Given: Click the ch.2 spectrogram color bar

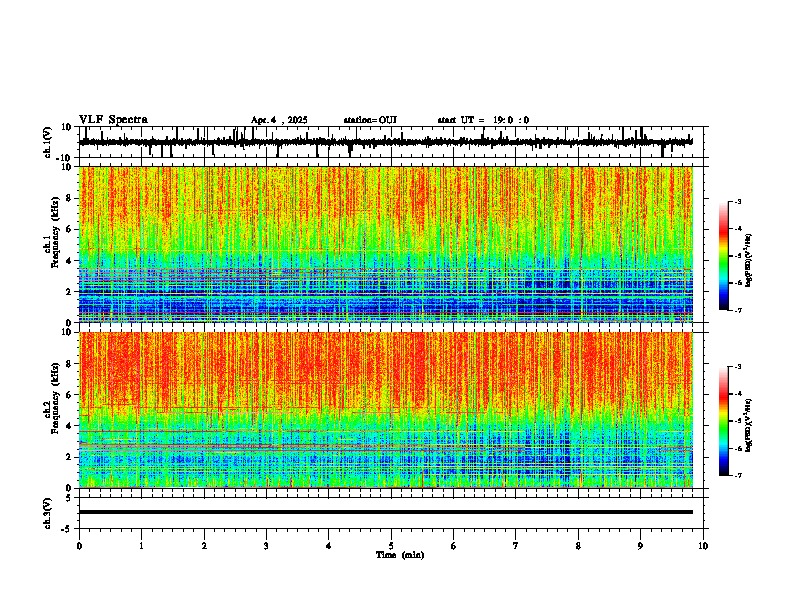Looking at the screenshot, I should tap(723, 421).
